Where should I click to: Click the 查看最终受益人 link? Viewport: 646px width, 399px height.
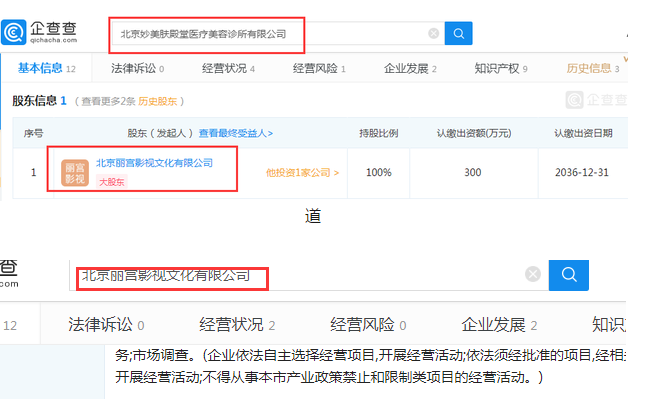click(x=236, y=133)
